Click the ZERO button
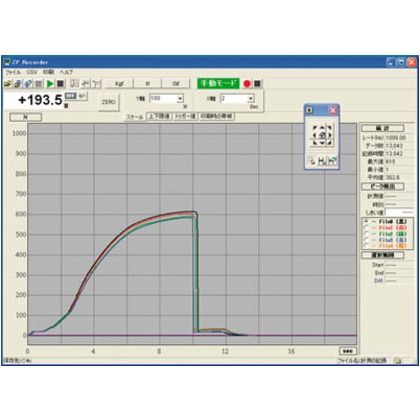Screen dimensions: 420x420 pos(109,102)
